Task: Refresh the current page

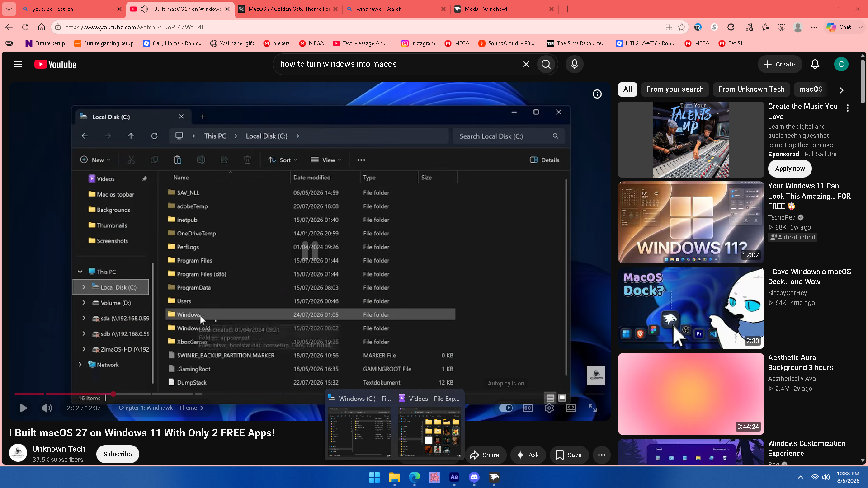Action: [x=25, y=27]
